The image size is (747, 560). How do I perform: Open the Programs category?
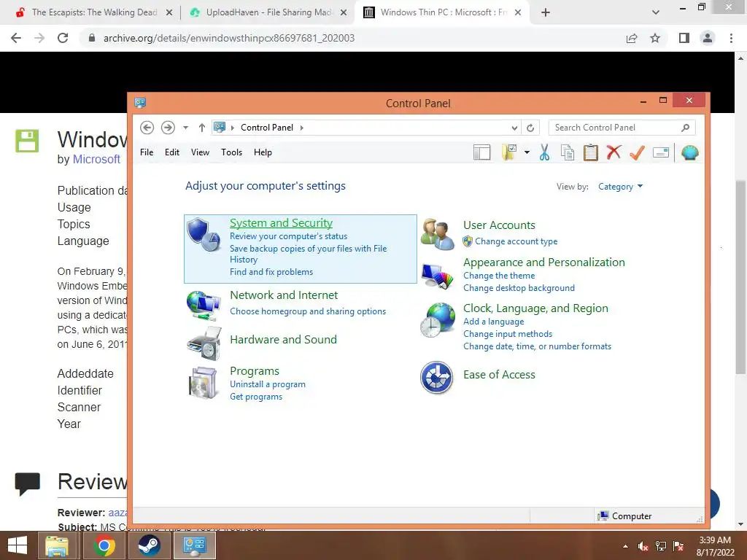pos(255,371)
